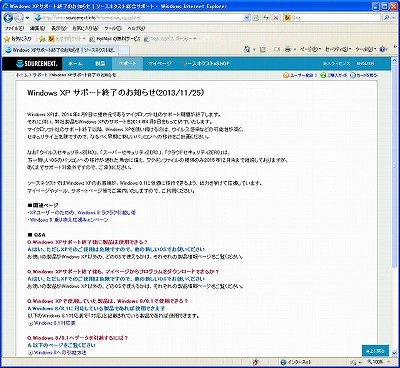Open カートを見る cart link
Viewport: 400px width, 368px height.
pos(364,75)
